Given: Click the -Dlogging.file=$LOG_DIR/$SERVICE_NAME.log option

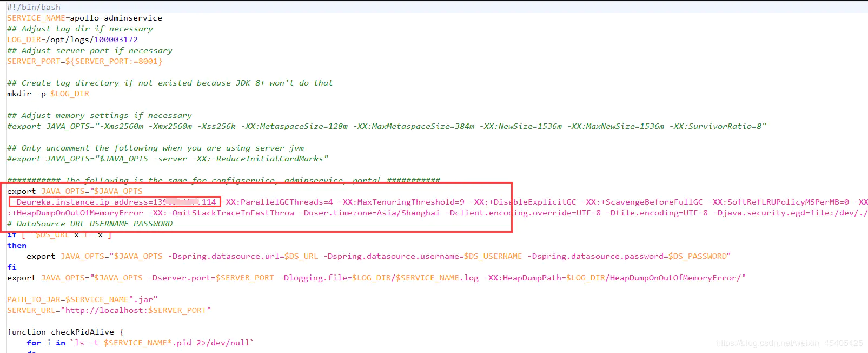Looking at the screenshot, I should [x=379, y=278].
